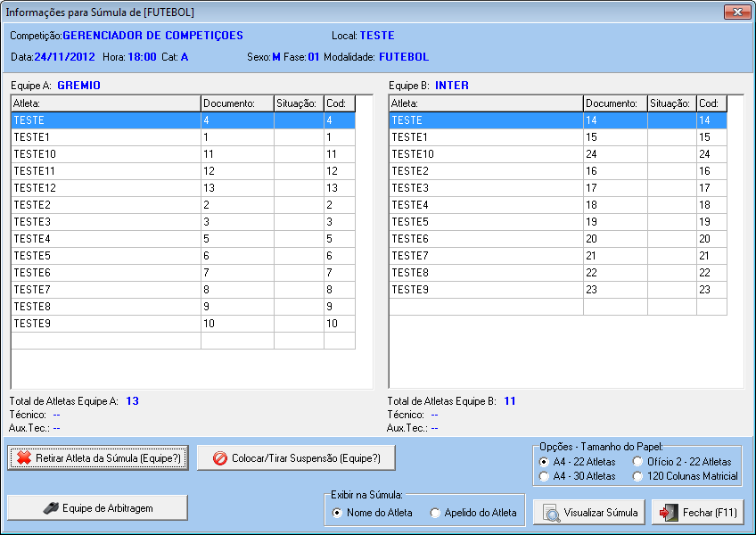Select Ofício 2 - 22 Atletas option
The image size is (756, 535).
tap(637, 462)
